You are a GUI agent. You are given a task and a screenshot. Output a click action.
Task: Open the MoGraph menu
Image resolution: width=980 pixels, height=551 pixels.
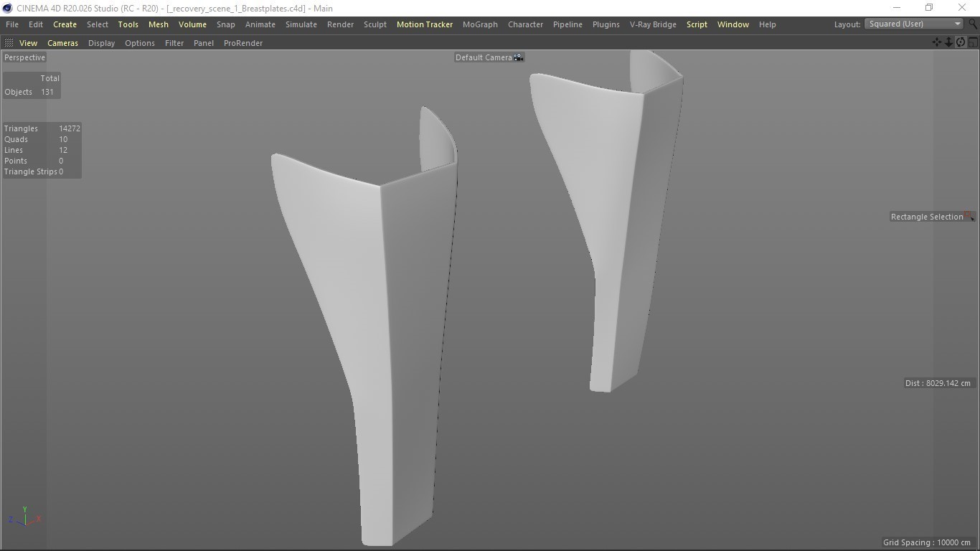click(480, 24)
